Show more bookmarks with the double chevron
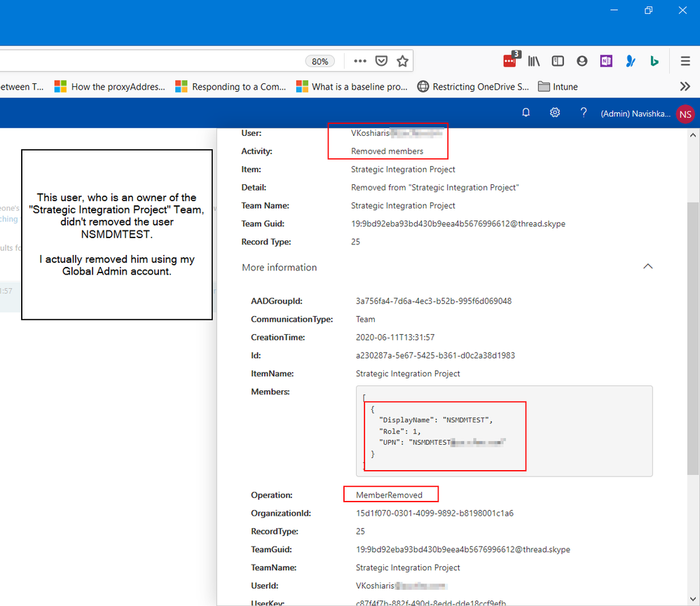The image size is (700, 606). click(685, 87)
